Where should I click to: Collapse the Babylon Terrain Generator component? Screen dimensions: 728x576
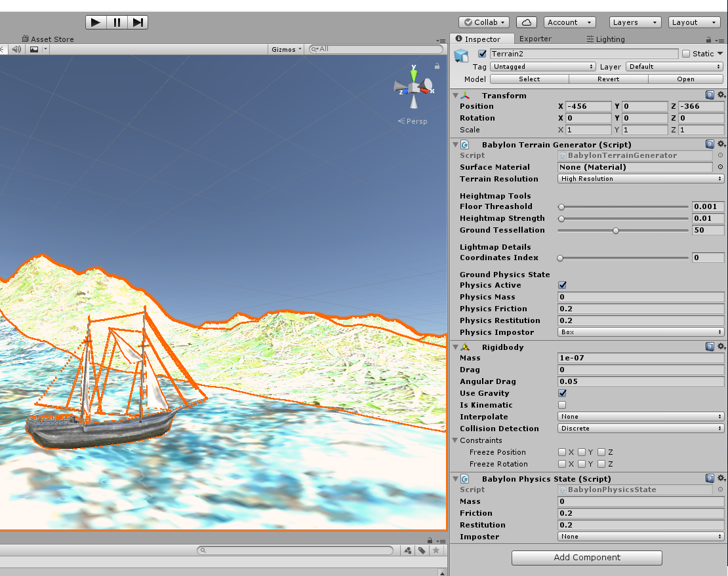coord(455,145)
